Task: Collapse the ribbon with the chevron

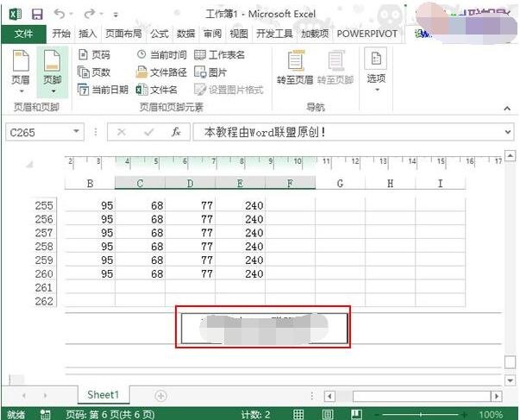Action: tap(507, 109)
